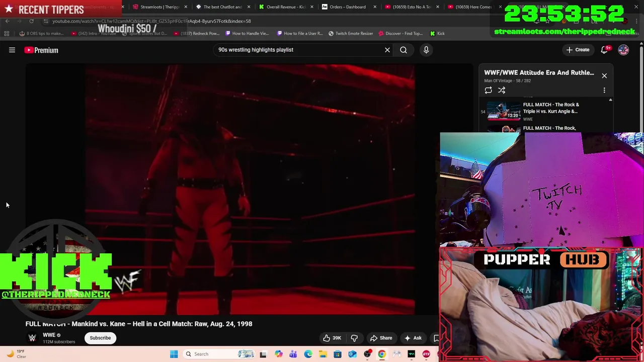Open 'Discover - Find Top...' bookmark
This screenshot has width=644, height=362.
(400, 34)
